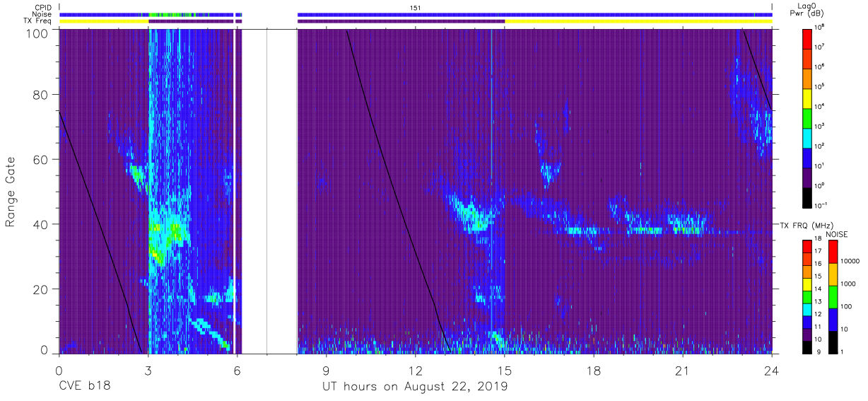Screen dimensions: 868x401
Task: Click the Range Gate tick label '20'
Action: point(42,289)
